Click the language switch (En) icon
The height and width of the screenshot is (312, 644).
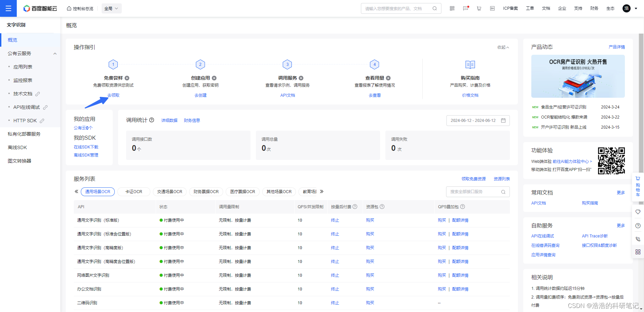(492, 8)
